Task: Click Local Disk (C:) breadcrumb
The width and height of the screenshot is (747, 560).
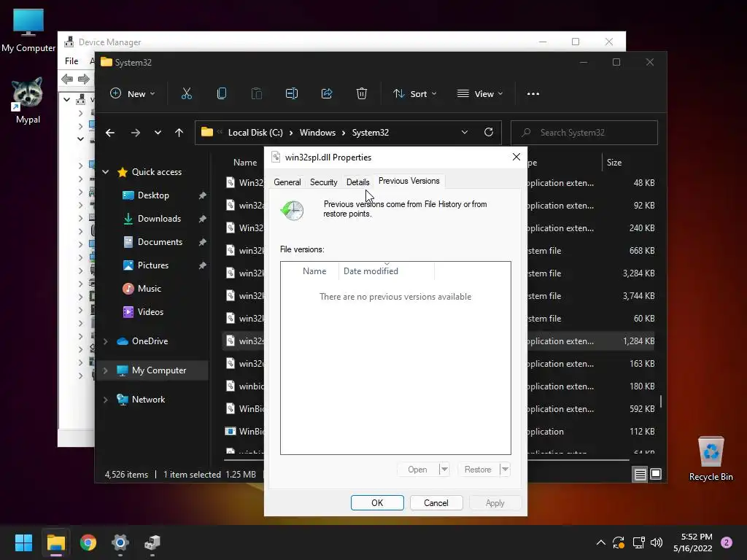Action: pyautogui.click(x=255, y=133)
